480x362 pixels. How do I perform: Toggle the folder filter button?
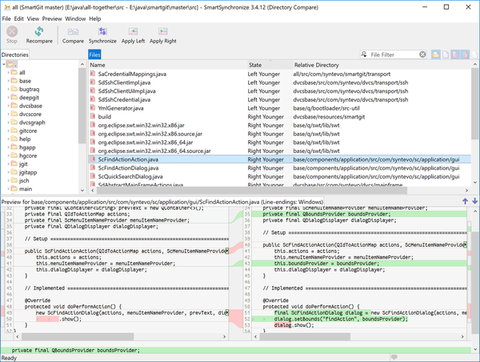tap(436, 54)
